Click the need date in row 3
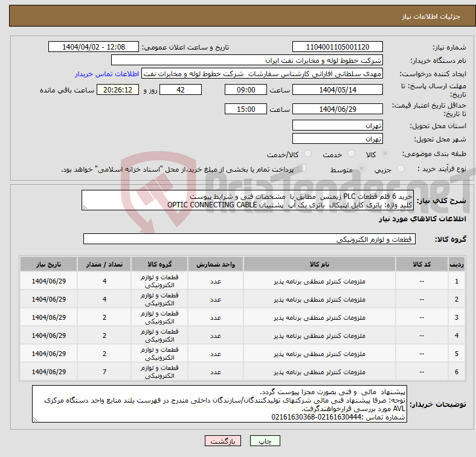The height and width of the screenshot is (457, 476). (48, 317)
